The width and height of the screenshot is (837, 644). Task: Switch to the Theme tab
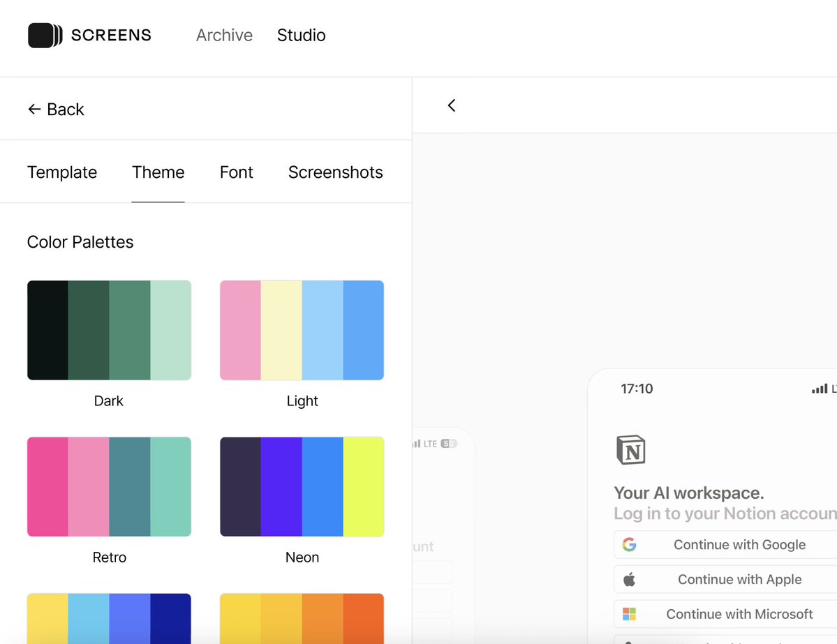[158, 172]
